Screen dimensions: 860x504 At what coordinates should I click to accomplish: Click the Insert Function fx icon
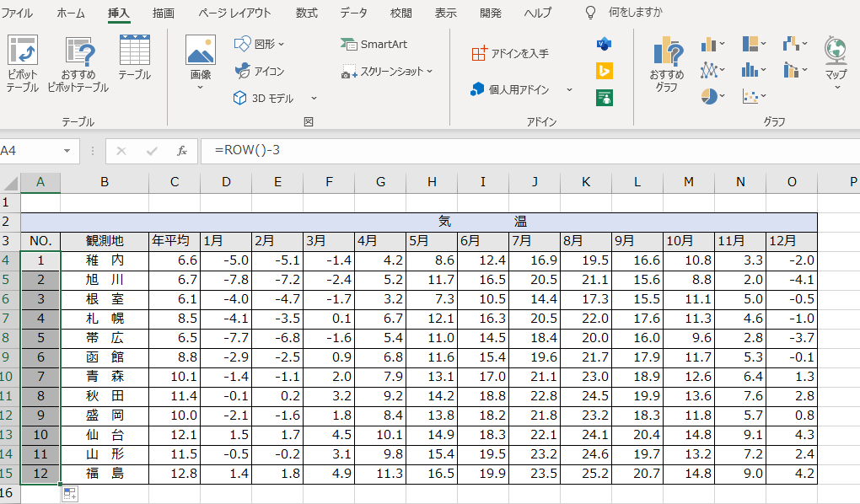[181, 151]
